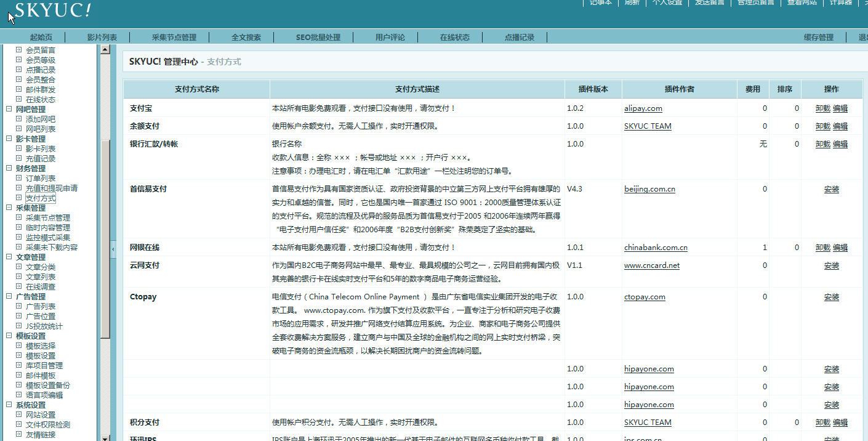Click the sidebar scrollbar thumb
The width and height of the screenshot is (868, 441).
[105, 239]
